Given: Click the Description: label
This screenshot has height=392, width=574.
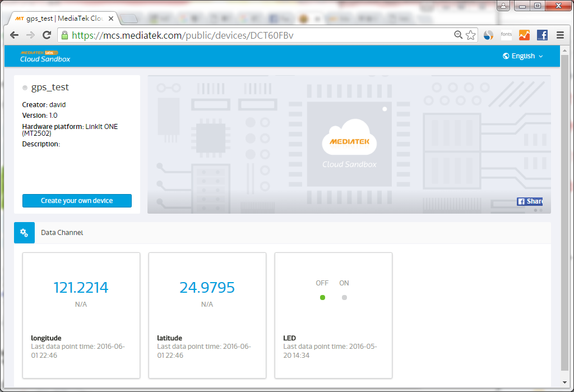Looking at the screenshot, I should pyautogui.click(x=41, y=144).
